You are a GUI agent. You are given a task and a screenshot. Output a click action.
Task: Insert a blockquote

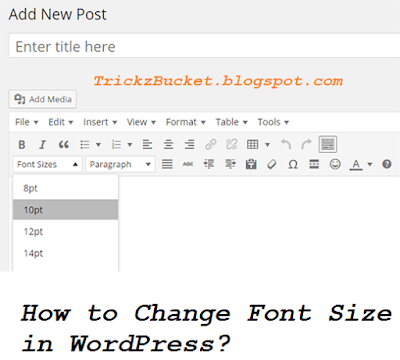tap(63, 145)
